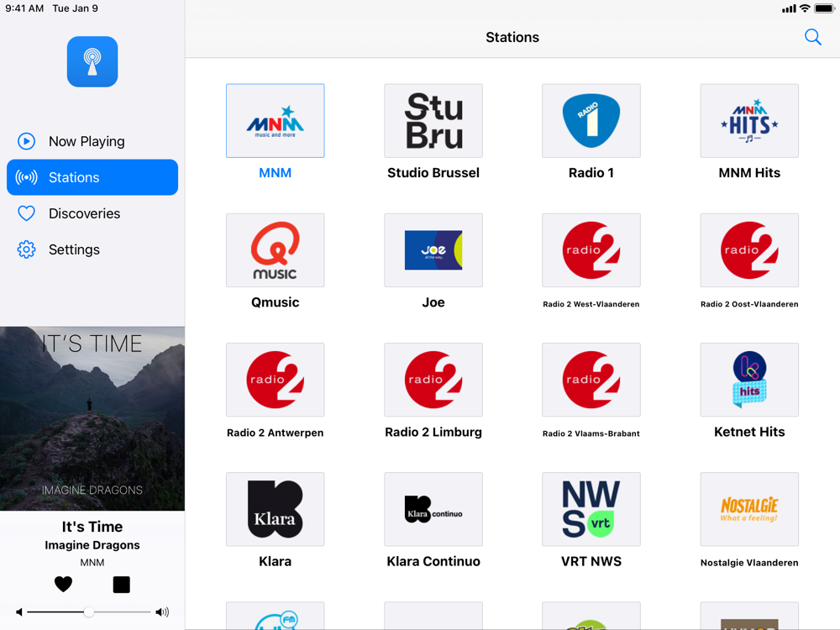Viewport: 840px width, 630px height.
Task: Select the Radio 2 Vlaams-Brabant logo
Action: [591, 380]
